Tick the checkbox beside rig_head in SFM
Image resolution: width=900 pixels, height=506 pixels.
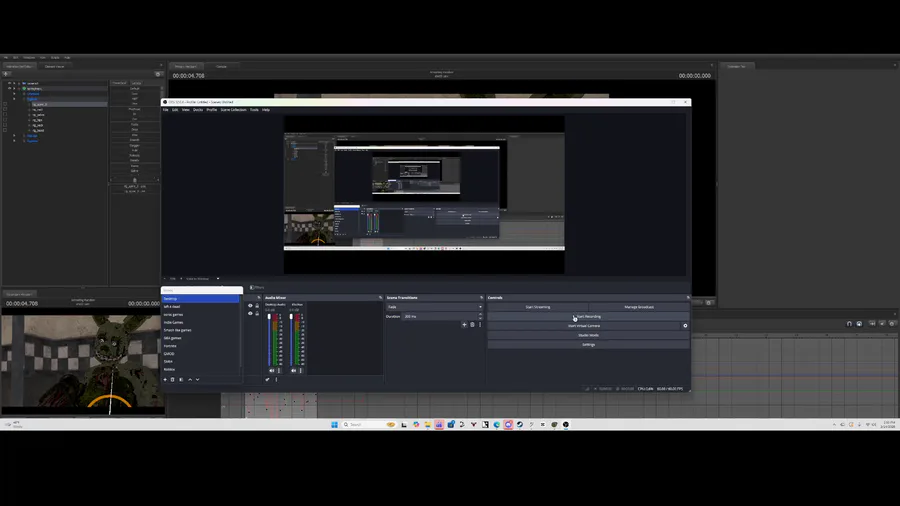pos(5,130)
